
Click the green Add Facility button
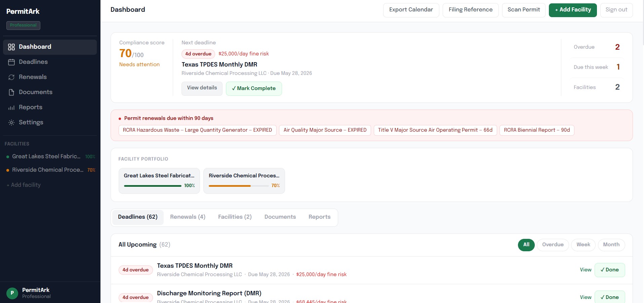click(573, 10)
